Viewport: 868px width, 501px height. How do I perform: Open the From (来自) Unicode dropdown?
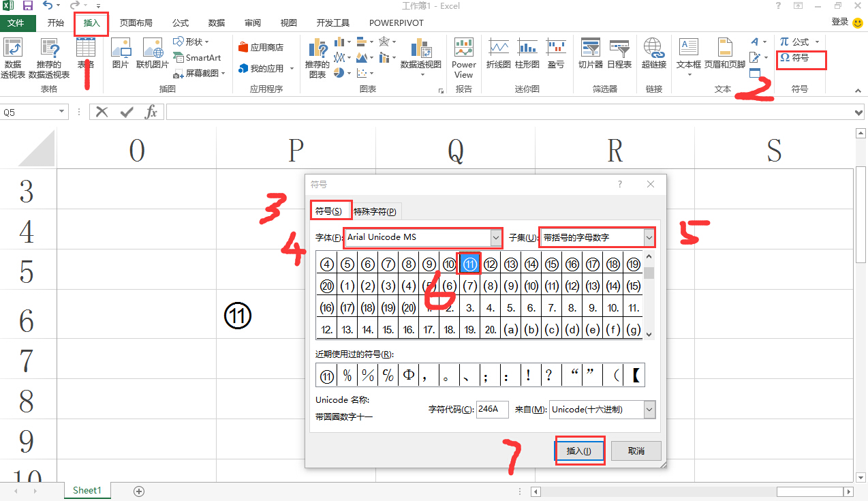(649, 409)
